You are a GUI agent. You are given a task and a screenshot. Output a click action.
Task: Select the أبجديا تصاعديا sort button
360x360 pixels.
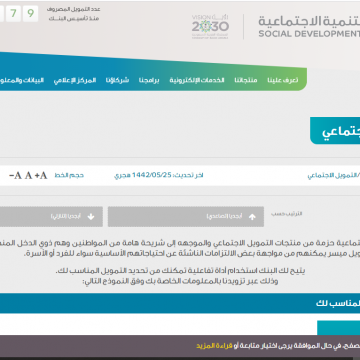pyautogui.click(x=186, y=217)
